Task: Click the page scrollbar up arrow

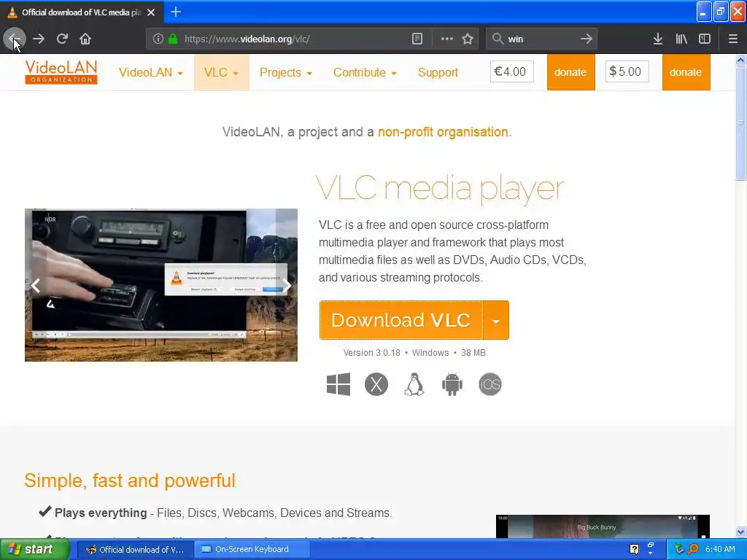Action: tap(741, 61)
